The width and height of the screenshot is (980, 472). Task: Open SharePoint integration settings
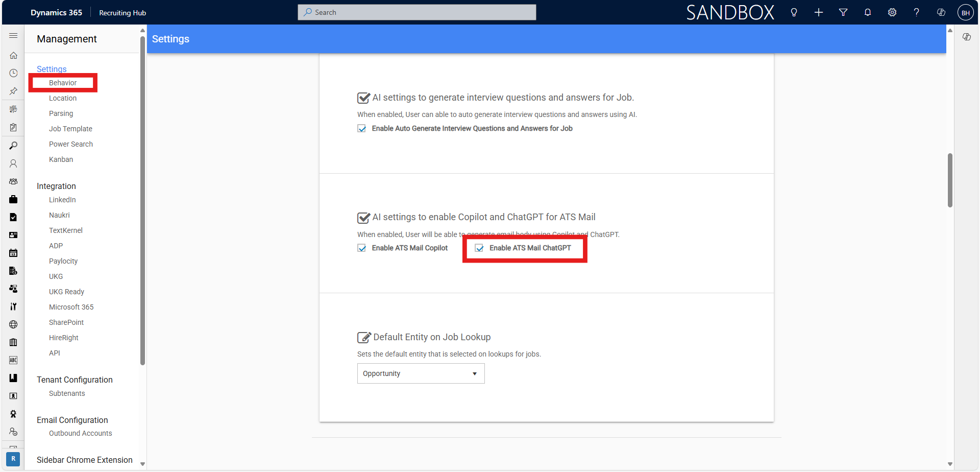coord(66,322)
